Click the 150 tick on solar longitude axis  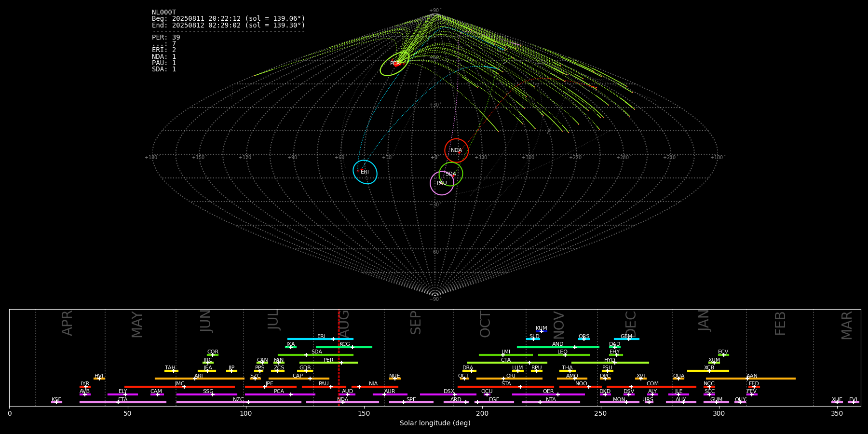(364, 413)
